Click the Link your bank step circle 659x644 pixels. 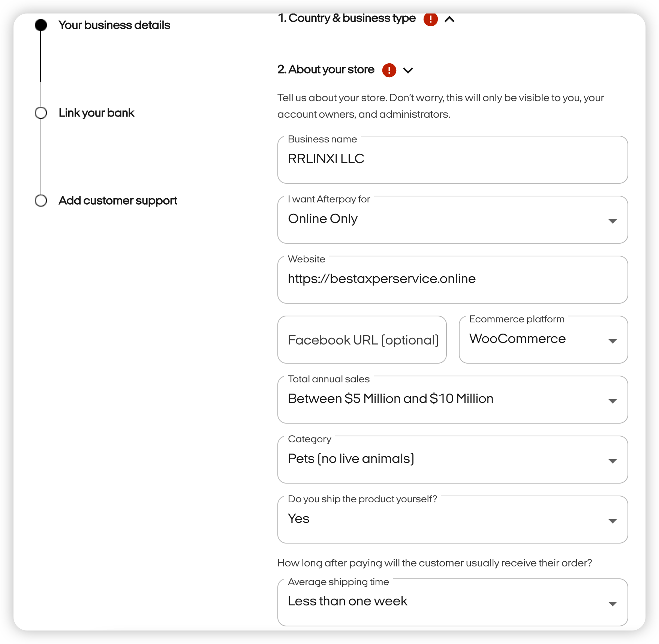(41, 113)
